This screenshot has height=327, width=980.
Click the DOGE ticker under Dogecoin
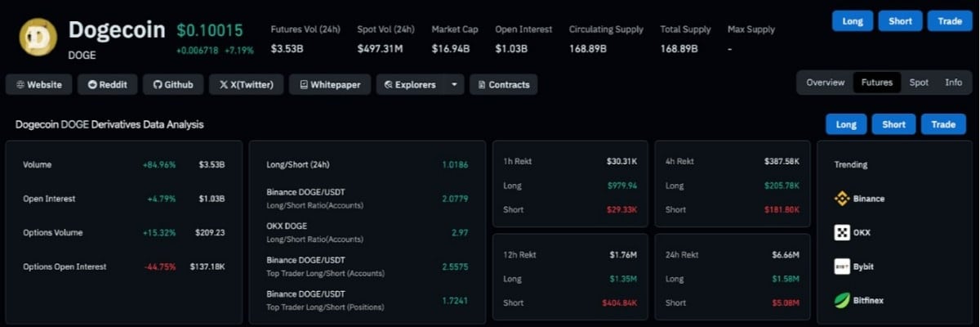coord(82,55)
